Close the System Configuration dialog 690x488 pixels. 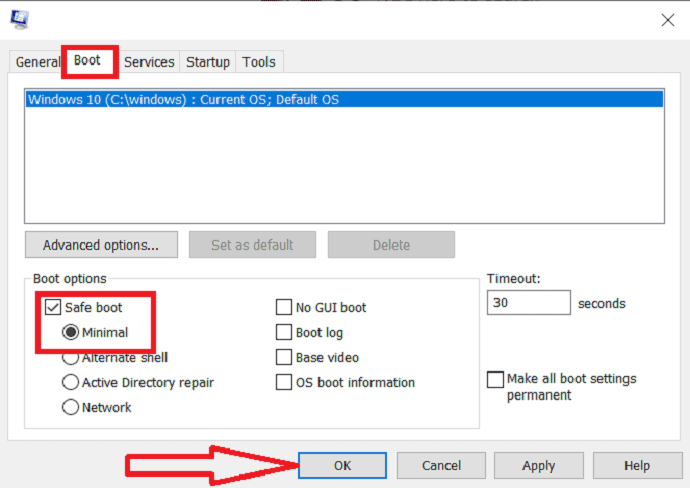point(667,19)
